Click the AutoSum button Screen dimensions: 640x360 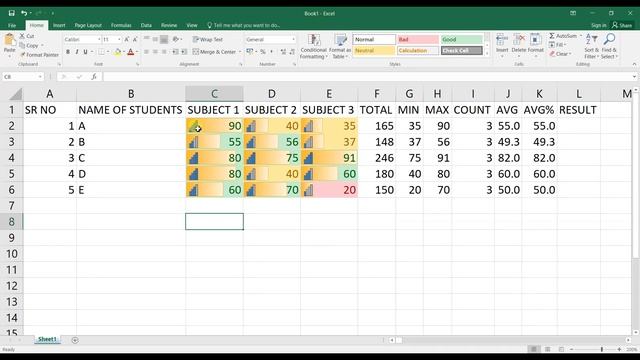(563, 36)
